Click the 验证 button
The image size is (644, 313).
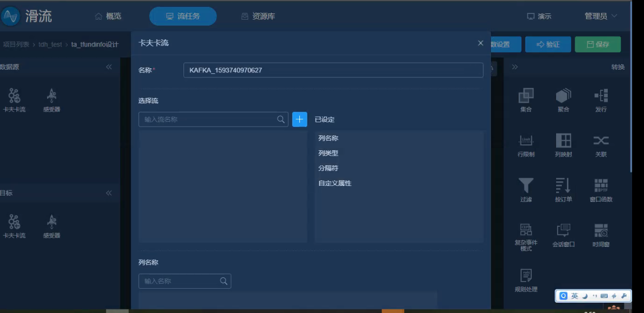pyautogui.click(x=548, y=44)
